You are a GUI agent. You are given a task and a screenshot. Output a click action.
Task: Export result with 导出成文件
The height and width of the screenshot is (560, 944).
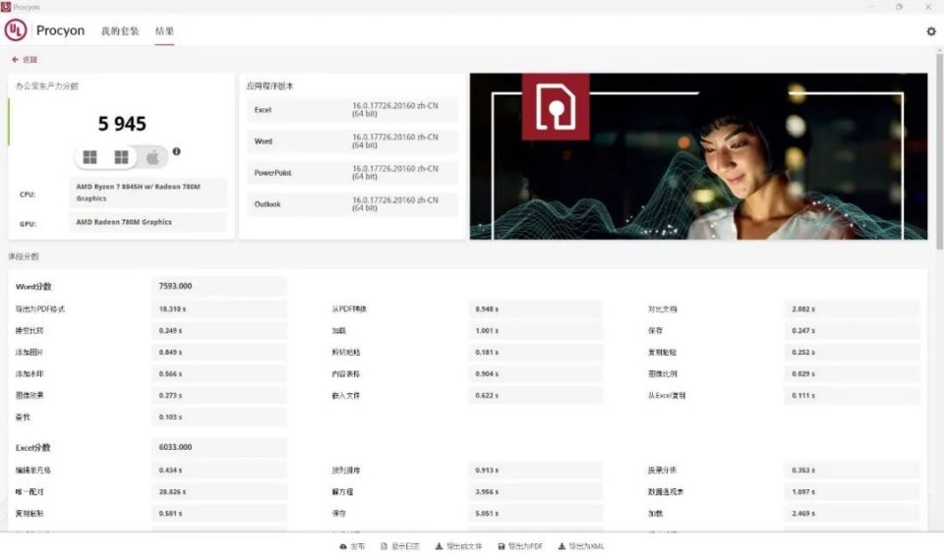[x=459, y=546]
